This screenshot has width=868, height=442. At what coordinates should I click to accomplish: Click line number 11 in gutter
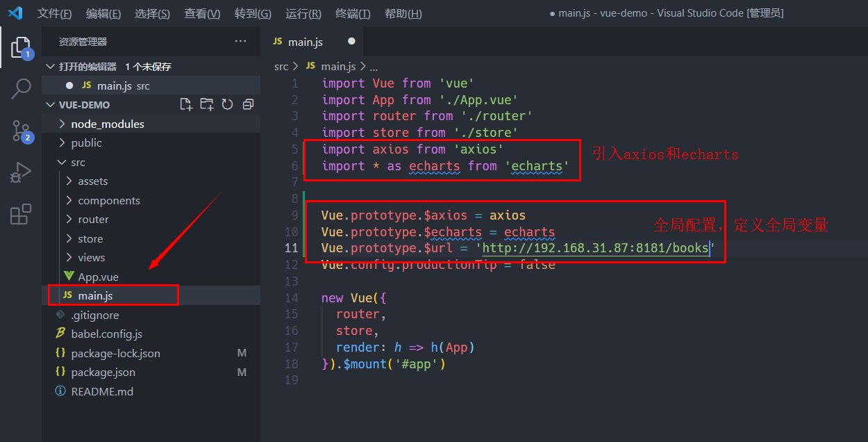click(291, 248)
